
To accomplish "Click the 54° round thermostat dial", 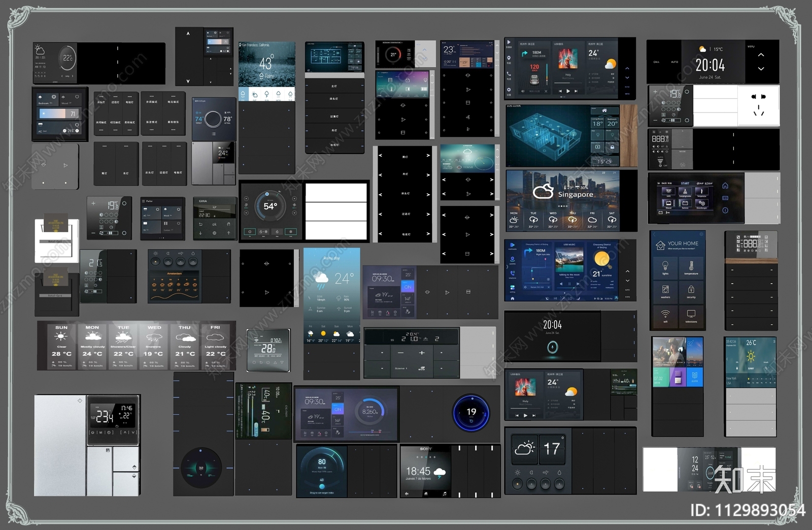I will (269, 205).
